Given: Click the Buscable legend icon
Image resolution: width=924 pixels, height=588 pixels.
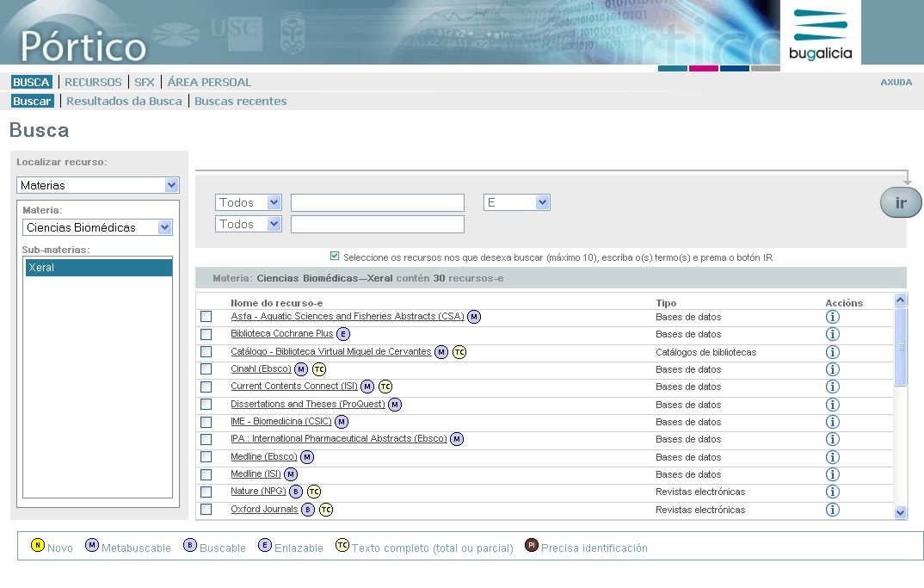Looking at the screenshot, I should (190, 545).
